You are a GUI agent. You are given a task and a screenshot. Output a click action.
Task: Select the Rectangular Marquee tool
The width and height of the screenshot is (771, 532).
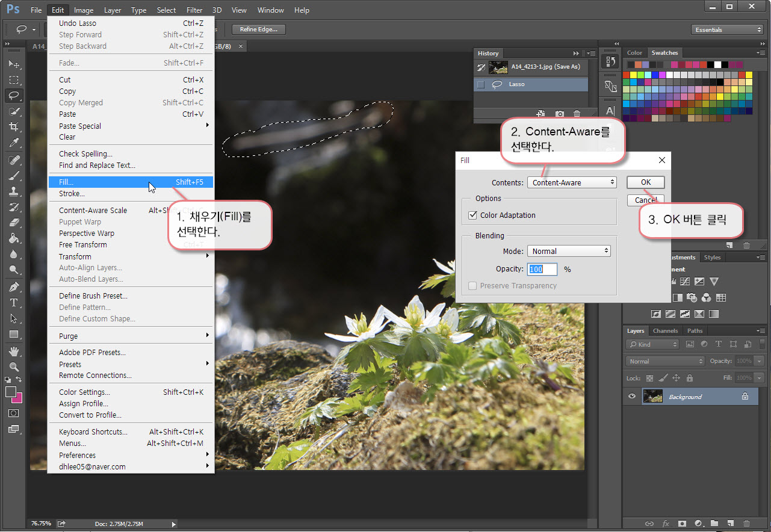click(x=14, y=79)
